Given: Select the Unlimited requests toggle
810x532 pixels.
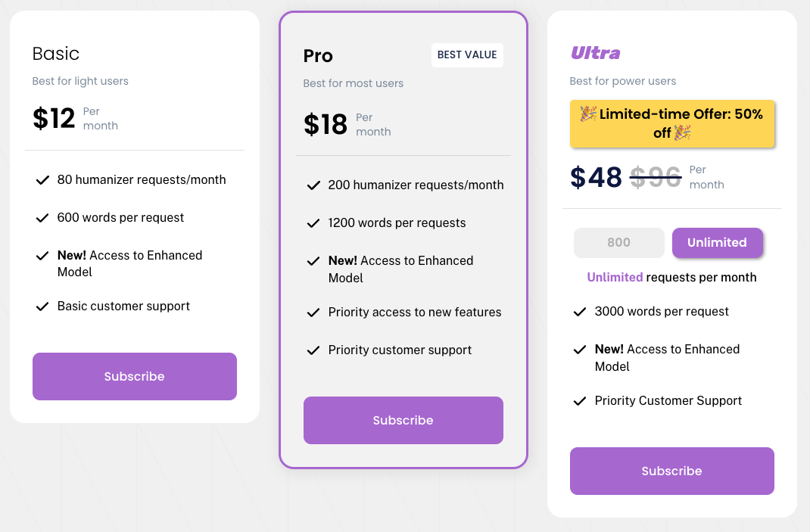Looking at the screenshot, I should click(717, 243).
